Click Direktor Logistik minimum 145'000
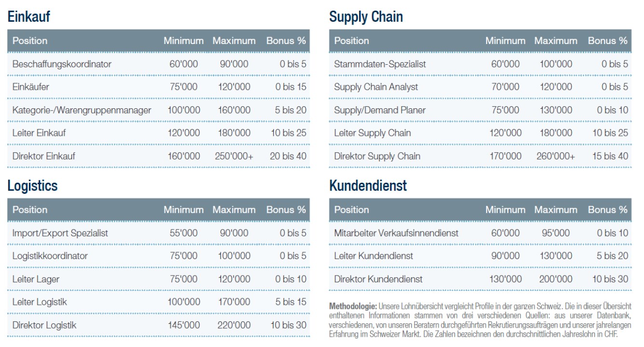Screen dimensions: 644x347 pyautogui.click(x=184, y=325)
